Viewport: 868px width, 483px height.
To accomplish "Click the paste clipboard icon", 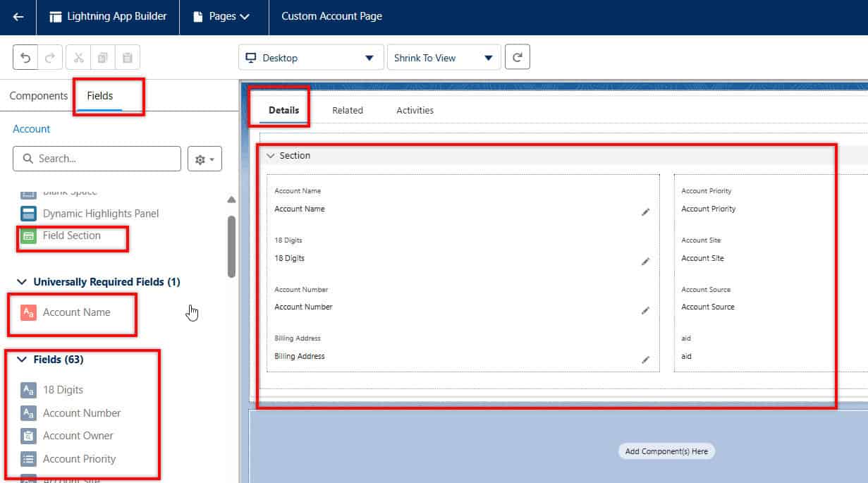I will click(128, 58).
